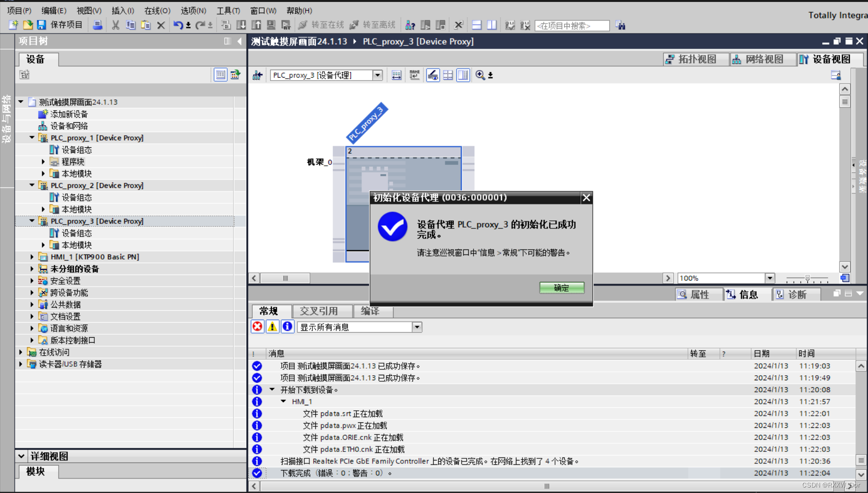
Task: Click the go to network view icon near device selector
Action: tap(258, 75)
